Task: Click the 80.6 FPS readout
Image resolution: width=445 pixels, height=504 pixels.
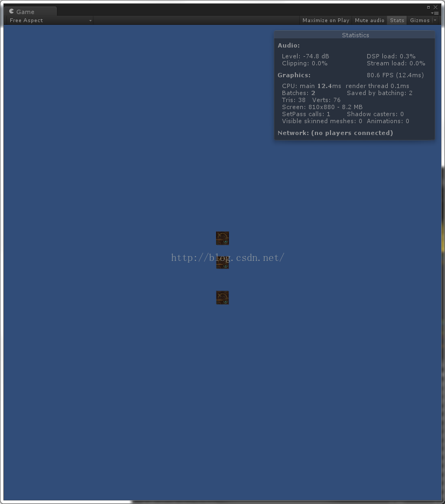Action: click(x=395, y=75)
